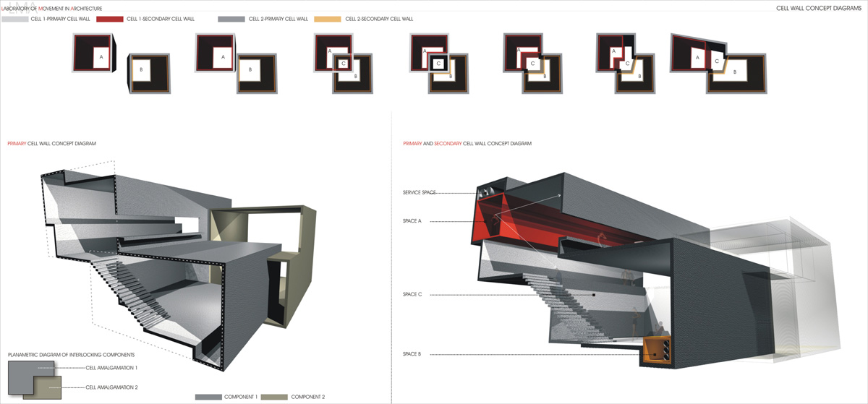Open the first plan diagram with separated cells
The image size is (868, 404).
[121, 64]
